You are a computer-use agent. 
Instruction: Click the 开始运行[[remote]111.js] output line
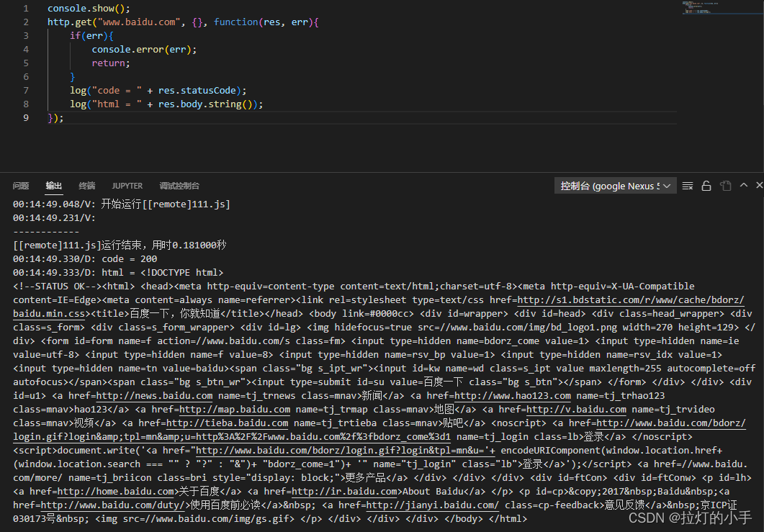(x=166, y=204)
